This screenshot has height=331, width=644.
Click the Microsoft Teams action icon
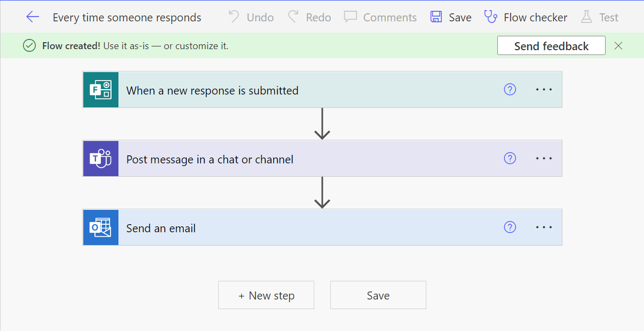click(x=100, y=159)
